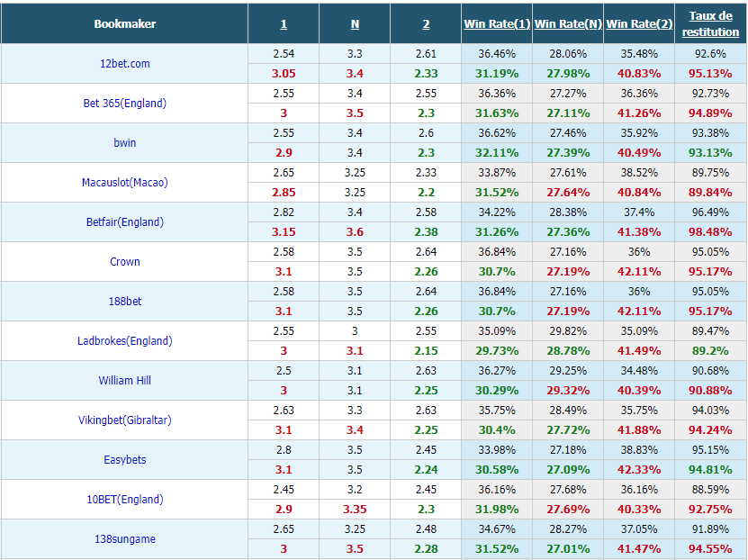The width and height of the screenshot is (748, 560).
Task: Select William Hill restitution 90.88%
Action: tap(710, 390)
